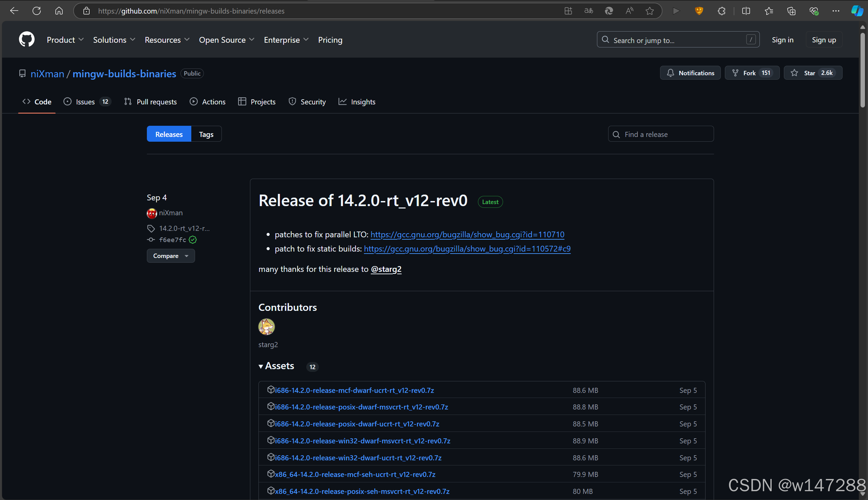Collapse the Assets section
868x500 pixels.
click(x=276, y=366)
